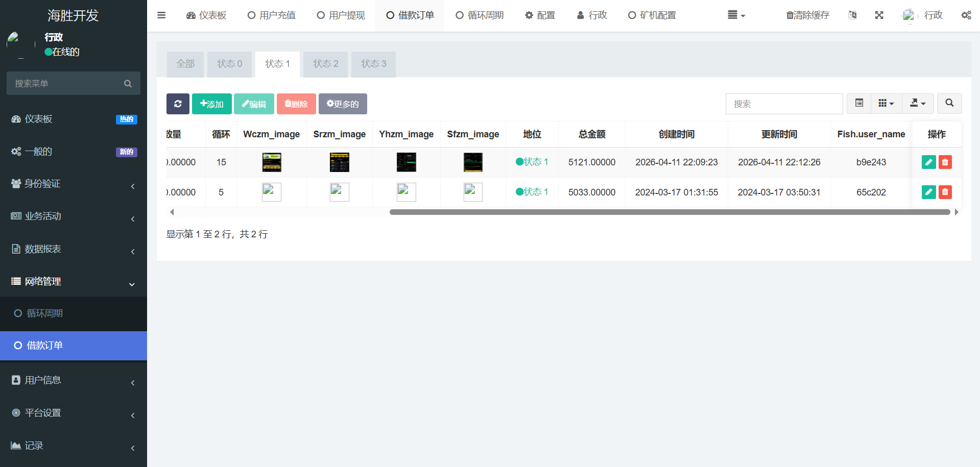Click the settings gears icon top right
980x467 pixels.
tap(966, 15)
